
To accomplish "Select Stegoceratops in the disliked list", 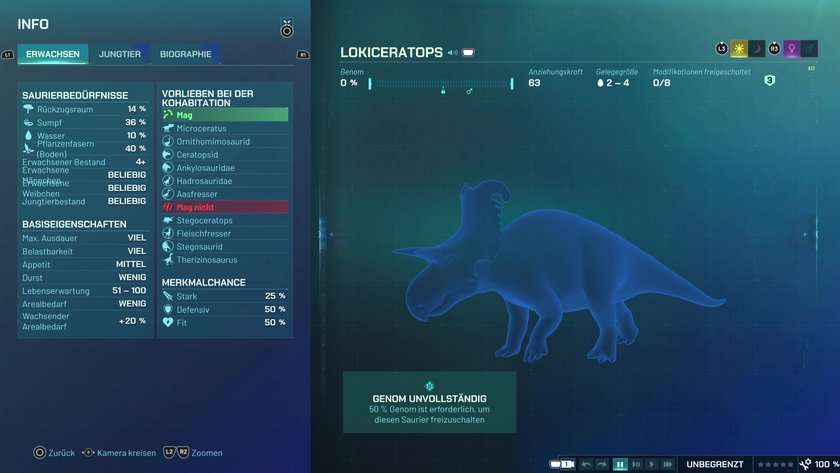I will tap(225, 220).
